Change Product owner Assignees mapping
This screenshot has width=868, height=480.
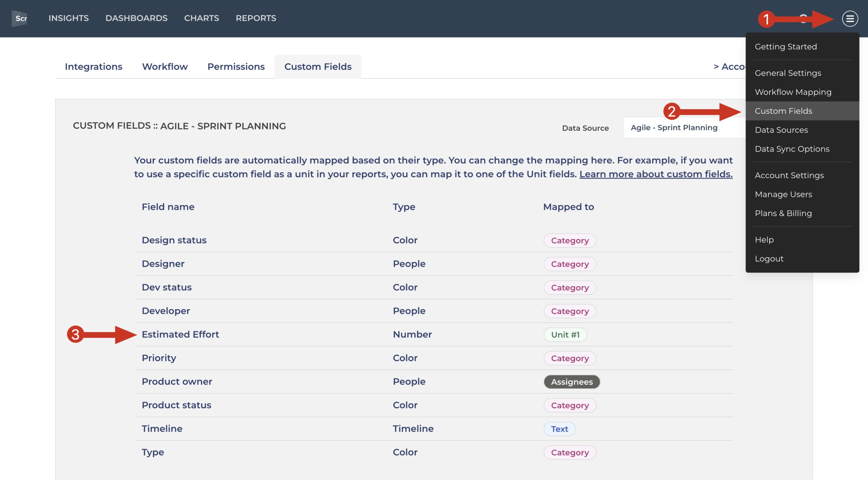(571, 382)
